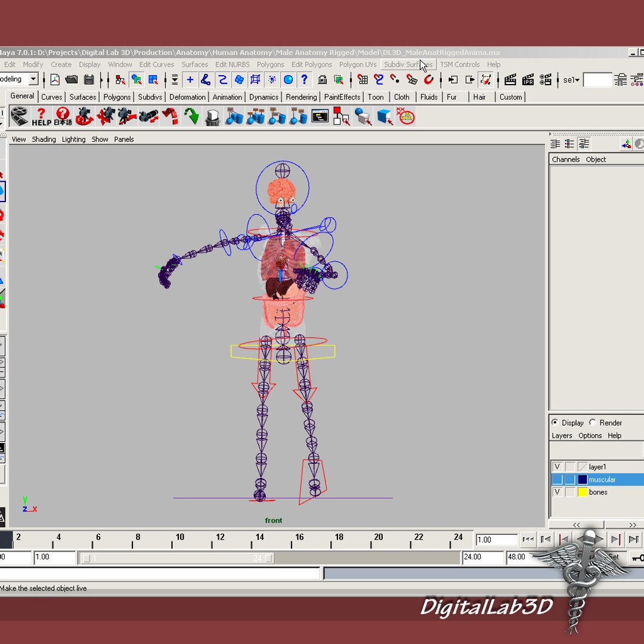Click the Japanese help shelf icon
Screen dimensions: 644x644
pyautogui.click(x=63, y=117)
